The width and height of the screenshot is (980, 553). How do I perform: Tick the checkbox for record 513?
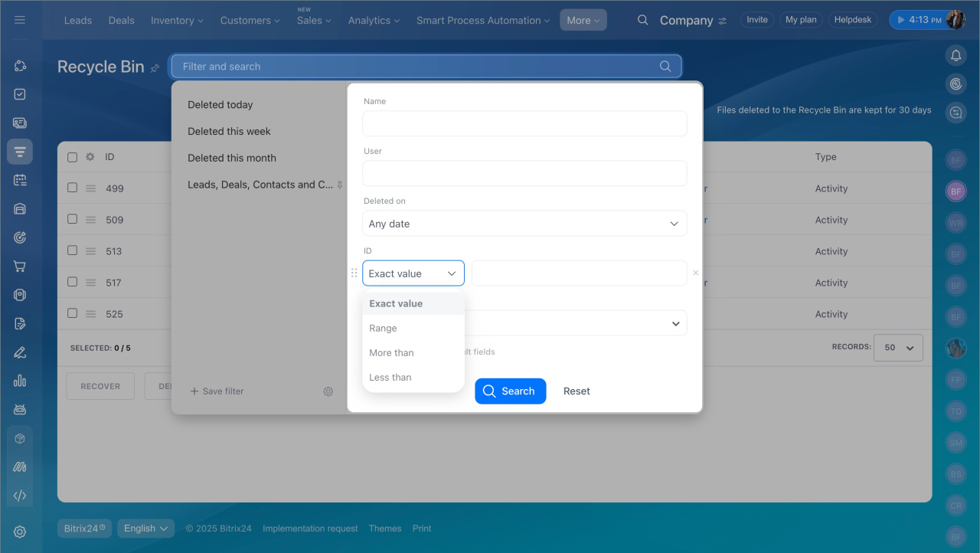(72, 250)
